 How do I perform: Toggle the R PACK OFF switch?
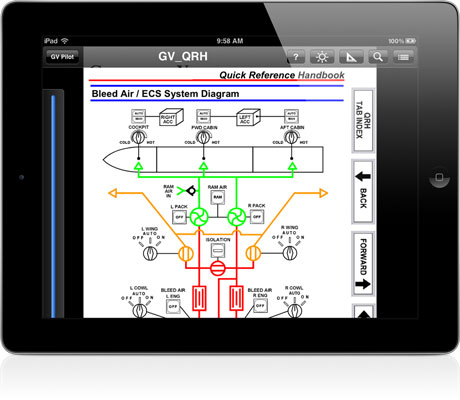pos(257,217)
